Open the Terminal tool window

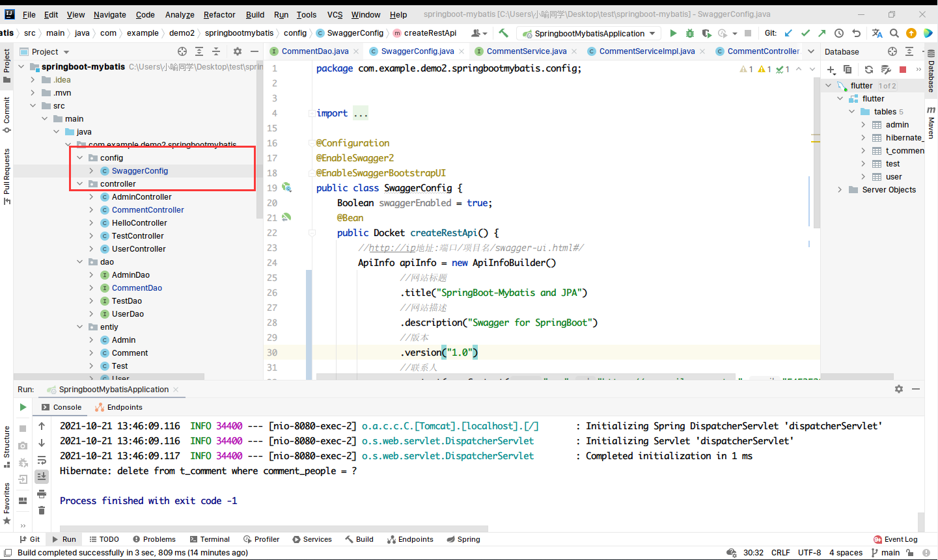210,539
